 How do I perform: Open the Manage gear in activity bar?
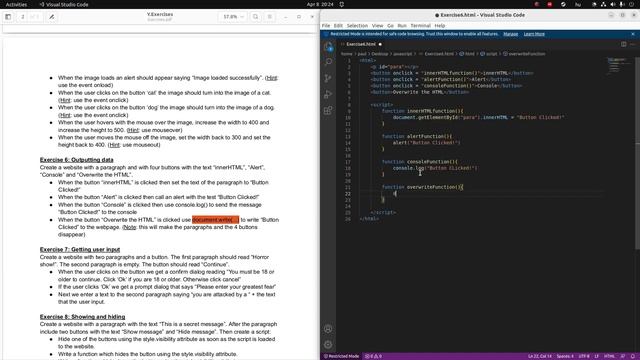(328, 344)
